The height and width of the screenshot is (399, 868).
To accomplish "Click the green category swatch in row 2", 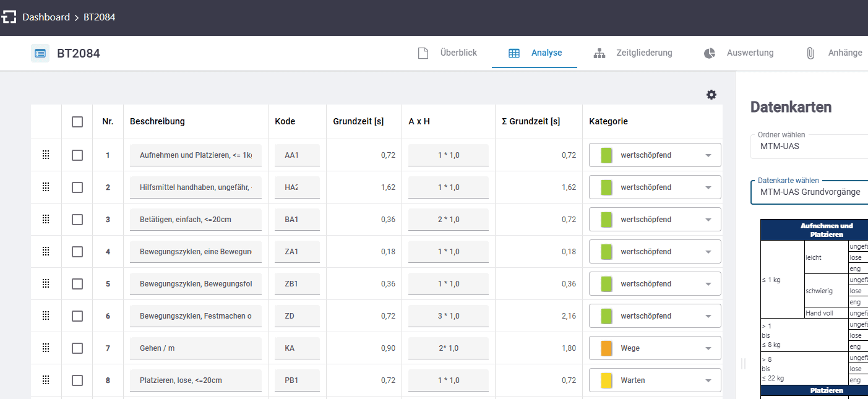I will [x=606, y=187].
